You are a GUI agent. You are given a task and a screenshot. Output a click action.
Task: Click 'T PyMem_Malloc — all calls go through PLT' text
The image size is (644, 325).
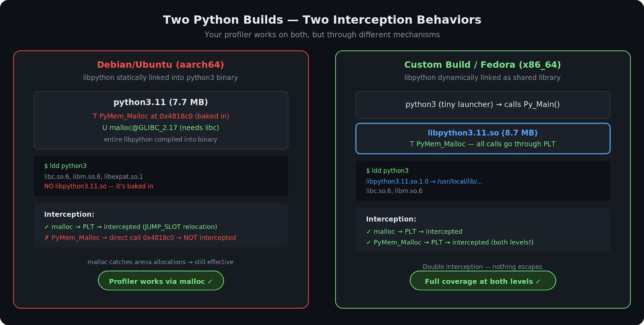[x=483, y=144]
